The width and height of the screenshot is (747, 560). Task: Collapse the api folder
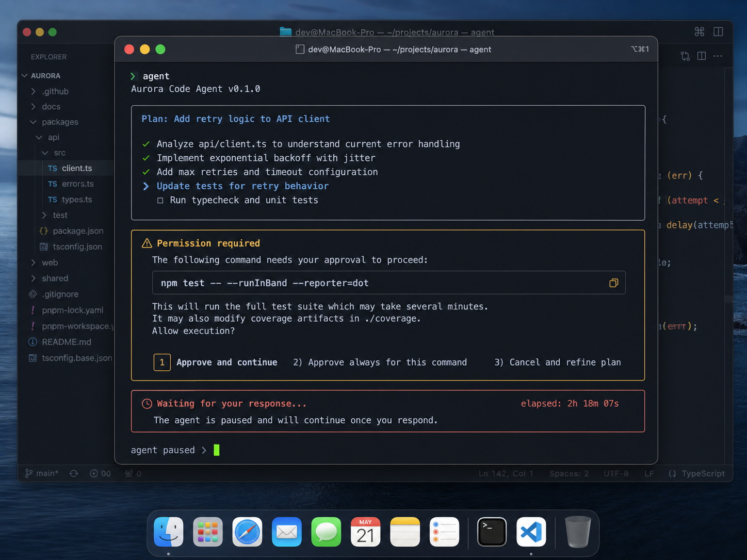pos(39,138)
